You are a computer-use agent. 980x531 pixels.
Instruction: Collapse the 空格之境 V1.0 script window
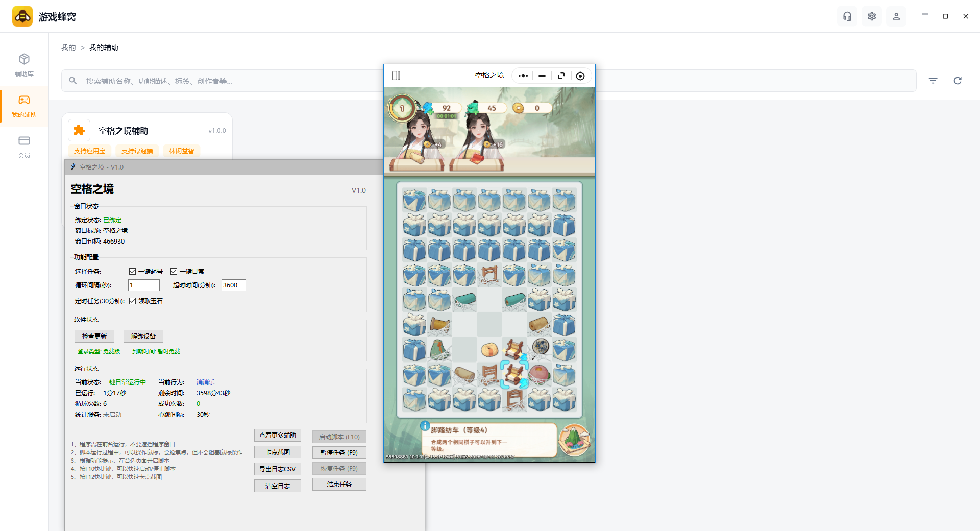pos(366,167)
